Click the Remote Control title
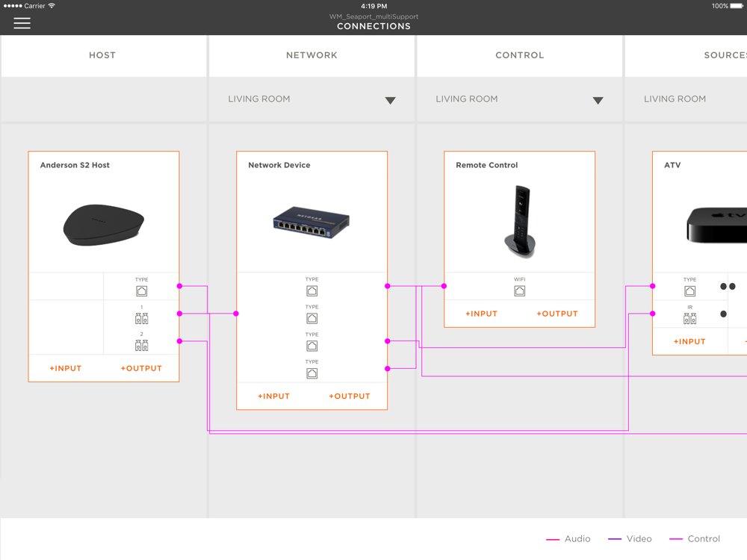 [x=487, y=165]
